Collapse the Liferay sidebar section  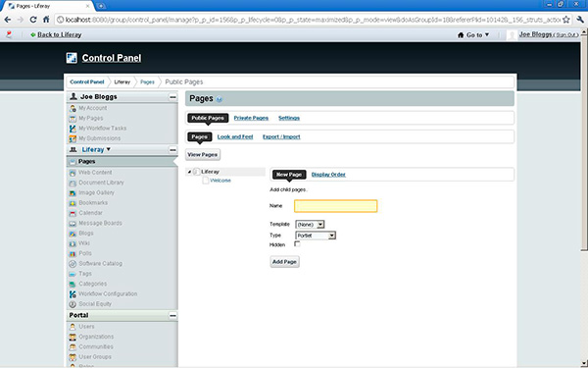pos(172,150)
